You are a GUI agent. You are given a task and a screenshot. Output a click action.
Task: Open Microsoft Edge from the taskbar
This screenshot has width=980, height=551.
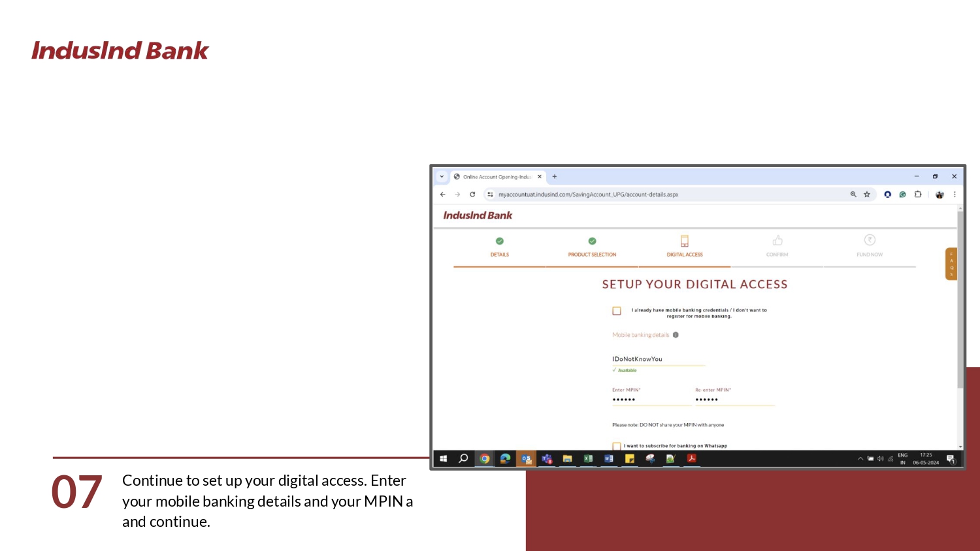click(505, 458)
